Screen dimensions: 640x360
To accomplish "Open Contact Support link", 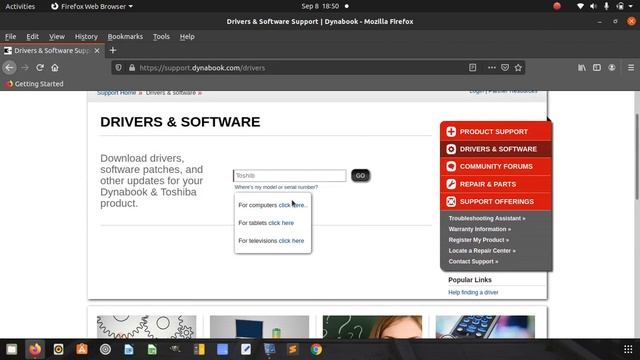I will (473, 261).
